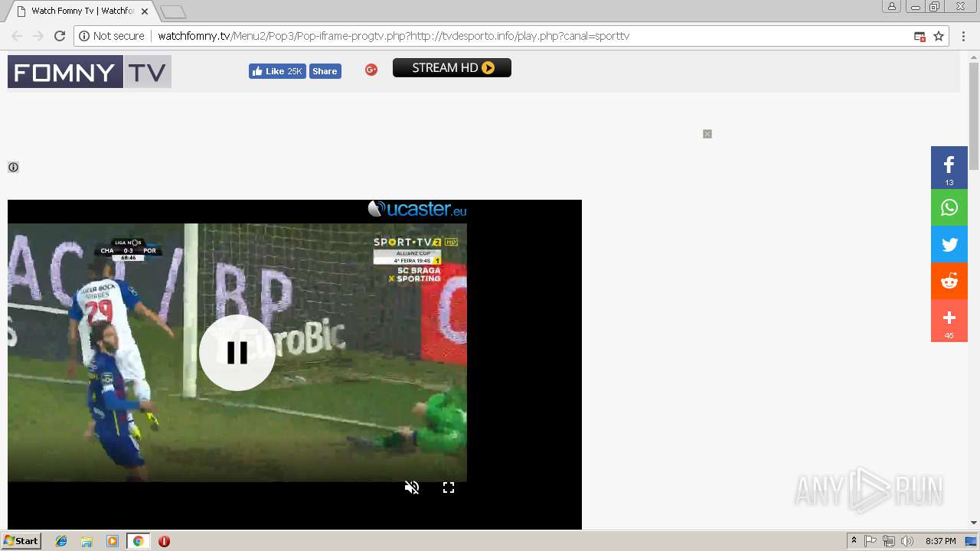Screen dimensions: 980x551
Task: Go forward in browser history
Action: (38, 36)
